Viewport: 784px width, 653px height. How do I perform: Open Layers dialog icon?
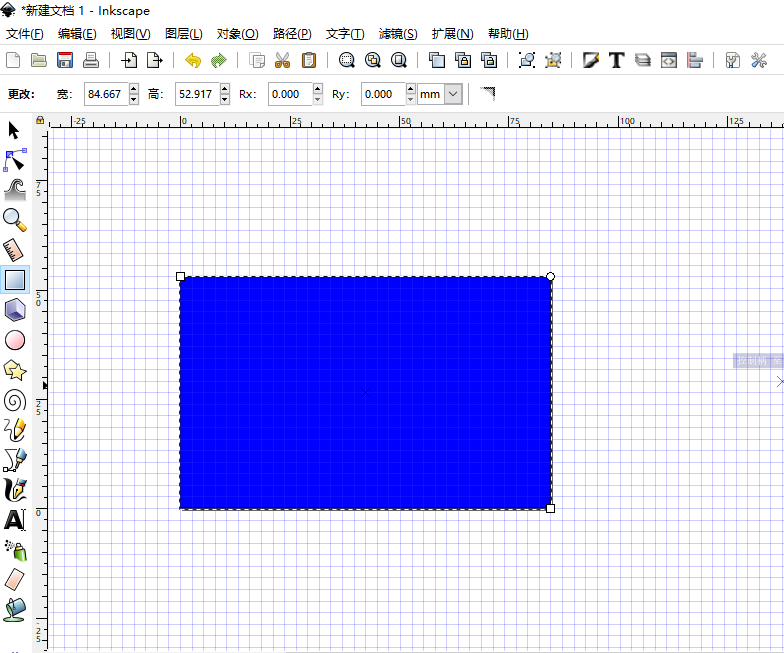[x=642, y=60]
